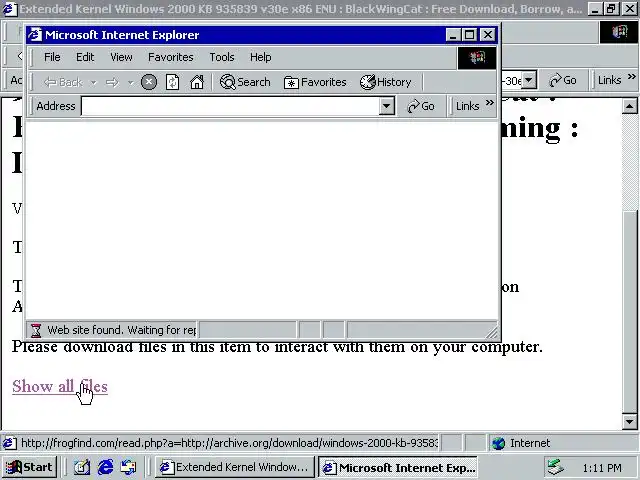The height and width of the screenshot is (480, 640).
Task: Open the File menu
Action: pos(52,57)
